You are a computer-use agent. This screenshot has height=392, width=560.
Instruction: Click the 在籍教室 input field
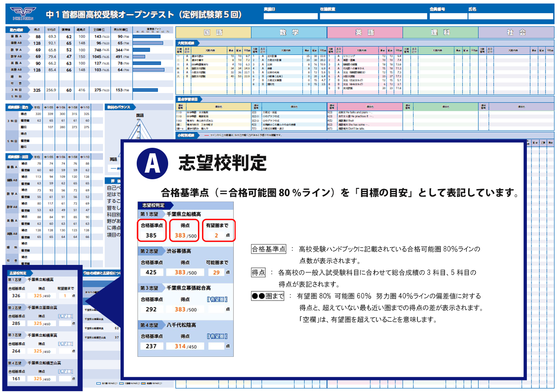tap(373, 16)
